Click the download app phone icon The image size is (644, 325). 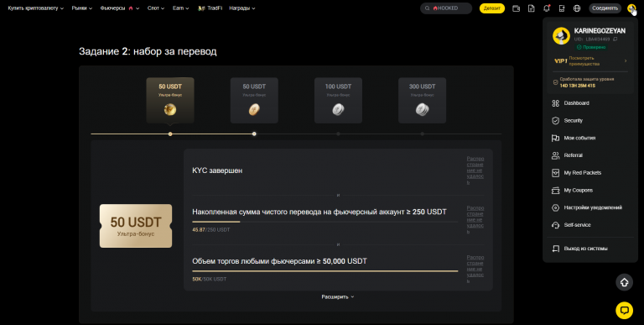coord(562,8)
